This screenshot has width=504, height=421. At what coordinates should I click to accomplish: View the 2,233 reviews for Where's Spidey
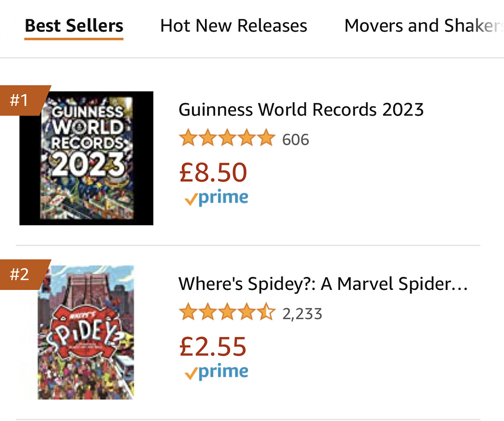(302, 314)
